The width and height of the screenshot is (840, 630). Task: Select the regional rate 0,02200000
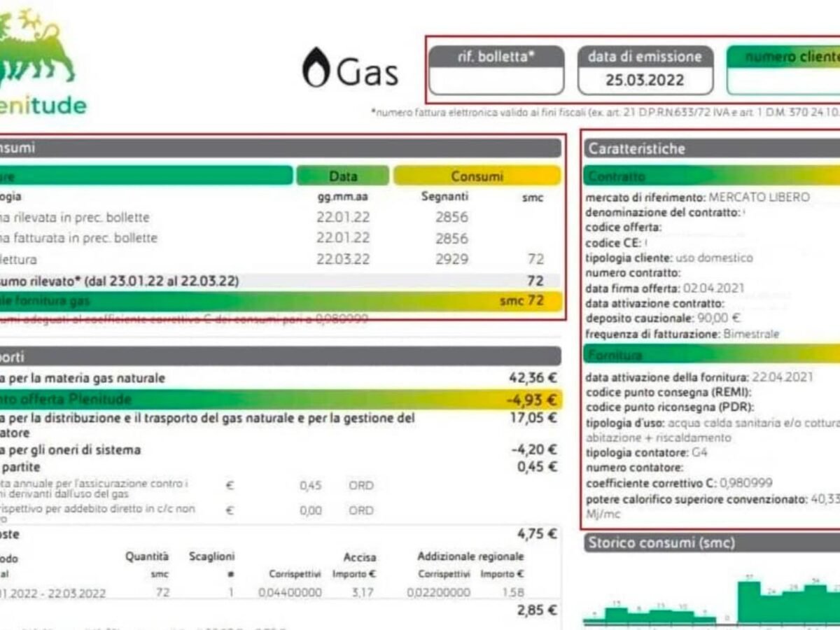pyautogui.click(x=439, y=593)
